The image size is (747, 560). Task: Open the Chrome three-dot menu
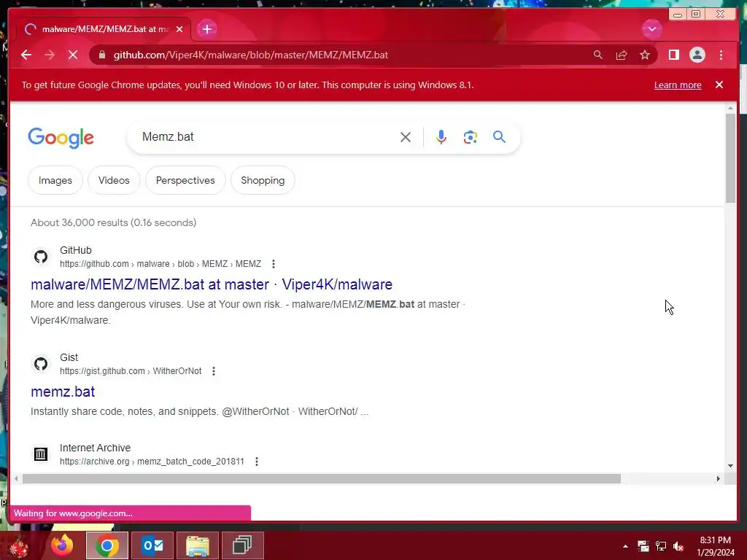[x=721, y=55]
